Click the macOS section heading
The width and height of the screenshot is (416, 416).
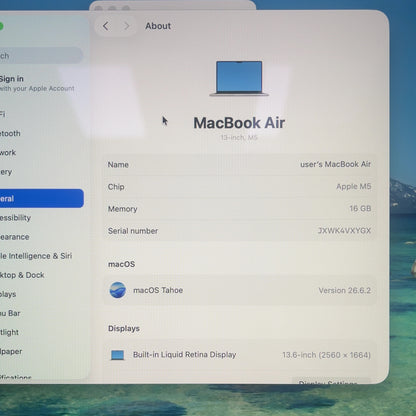[121, 264]
